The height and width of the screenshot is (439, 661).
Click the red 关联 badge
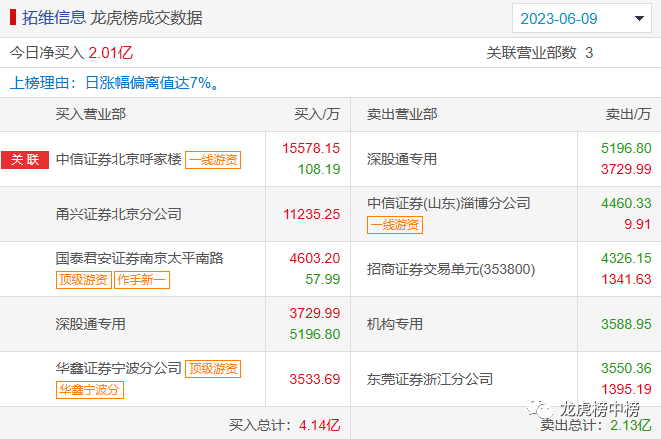pos(25,159)
